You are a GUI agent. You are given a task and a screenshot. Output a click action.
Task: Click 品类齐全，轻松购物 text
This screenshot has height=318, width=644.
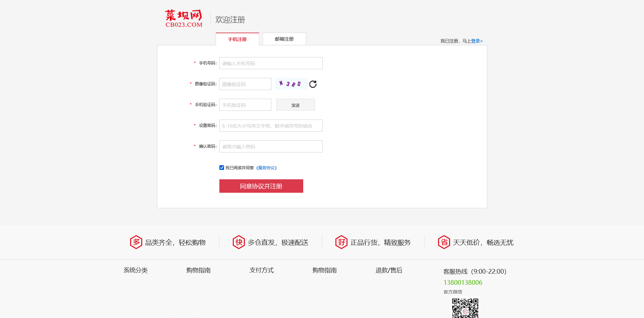pos(175,242)
